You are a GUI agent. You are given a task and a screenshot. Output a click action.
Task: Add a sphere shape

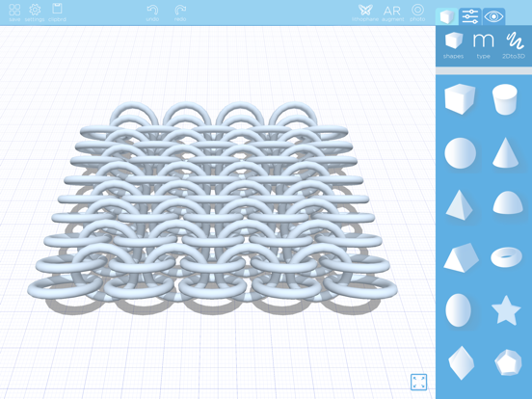460,153
